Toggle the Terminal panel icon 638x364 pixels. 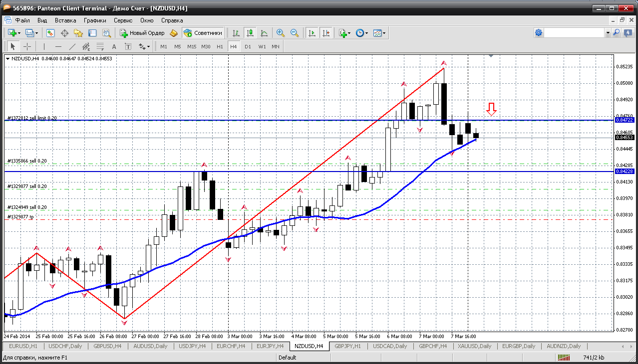click(92, 33)
